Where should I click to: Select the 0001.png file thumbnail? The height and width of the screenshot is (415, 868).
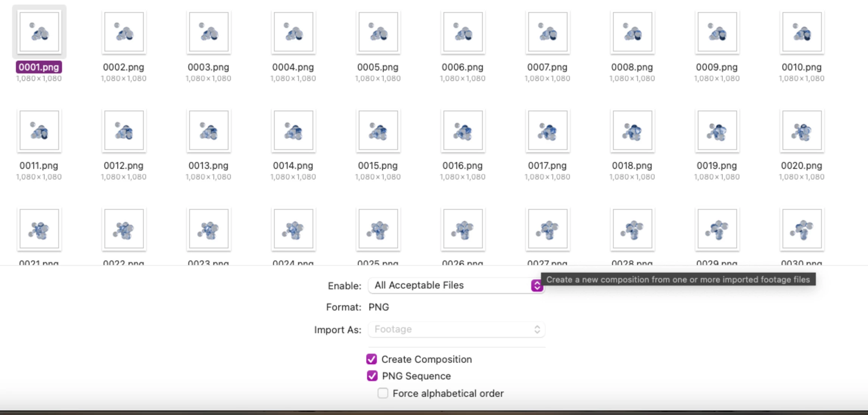point(39,32)
